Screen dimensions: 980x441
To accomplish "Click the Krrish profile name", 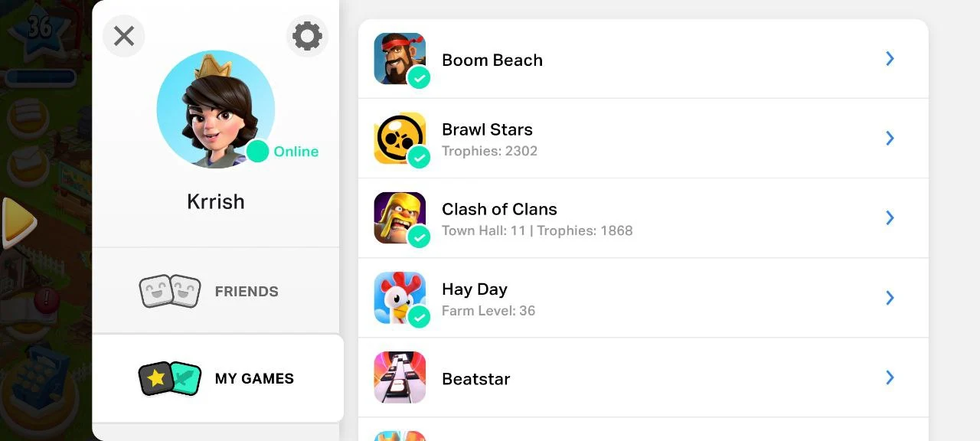I will point(216,201).
